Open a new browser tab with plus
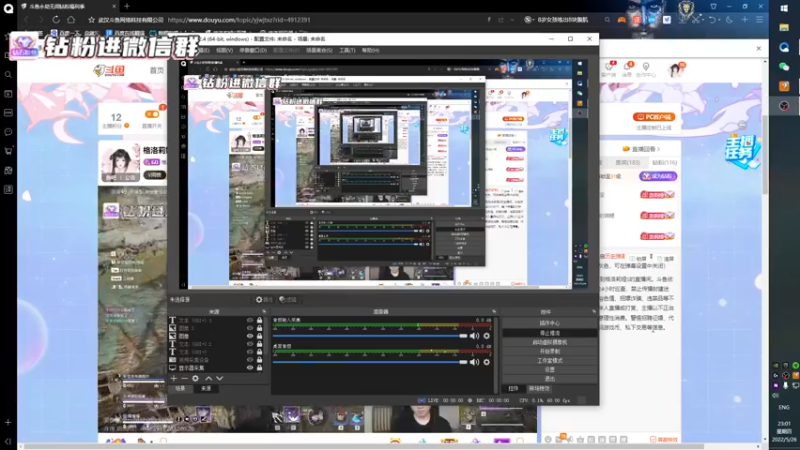Screen dimensions: 800x450 (127, 6)
